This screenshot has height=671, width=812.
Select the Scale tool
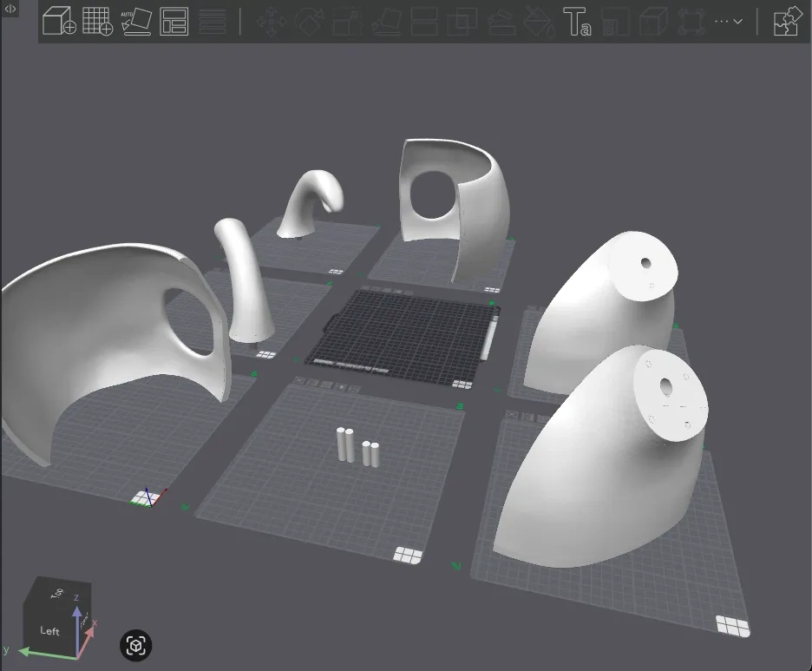pos(346,22)
